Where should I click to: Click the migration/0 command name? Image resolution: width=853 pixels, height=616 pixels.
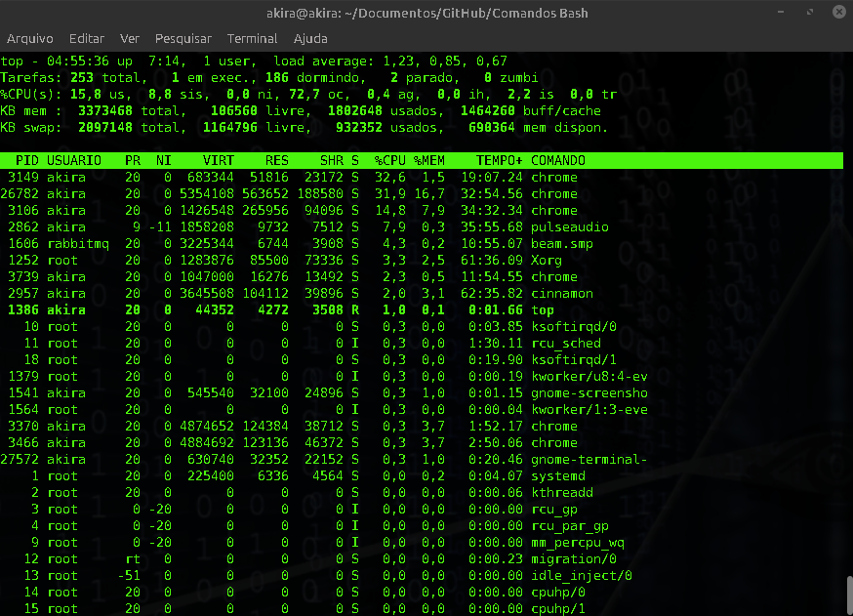coord(574,558)
